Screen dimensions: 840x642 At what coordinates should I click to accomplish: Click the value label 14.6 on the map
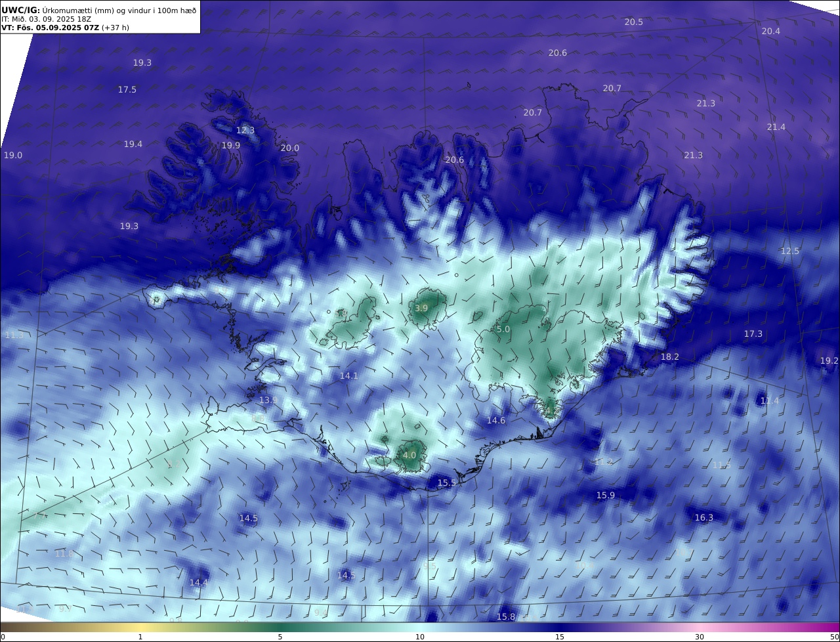coord(496,421)
